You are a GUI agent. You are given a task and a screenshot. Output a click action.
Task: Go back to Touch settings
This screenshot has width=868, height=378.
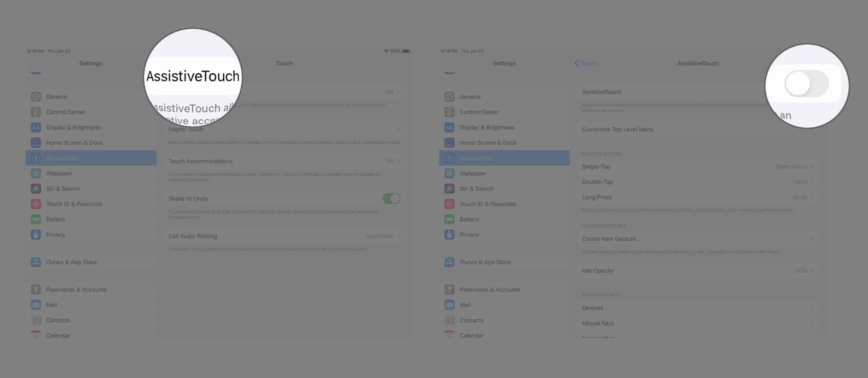click(x=585, y=63)
